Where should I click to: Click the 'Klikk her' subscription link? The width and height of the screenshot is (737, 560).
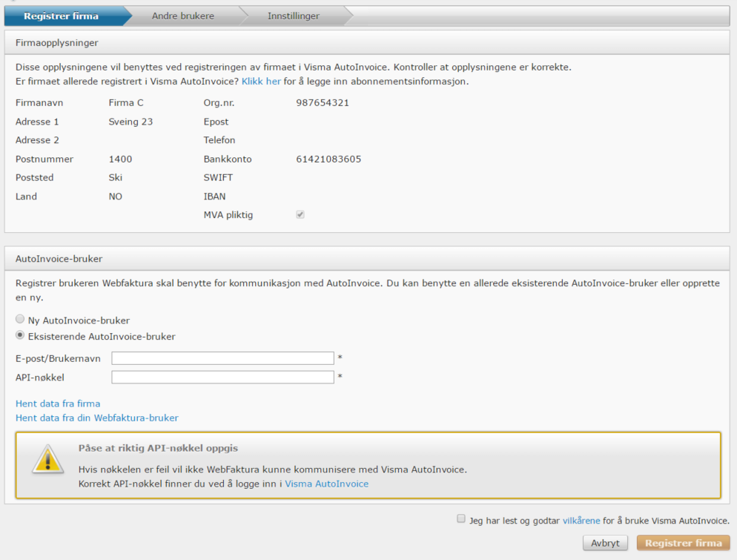tap(261, 82)
